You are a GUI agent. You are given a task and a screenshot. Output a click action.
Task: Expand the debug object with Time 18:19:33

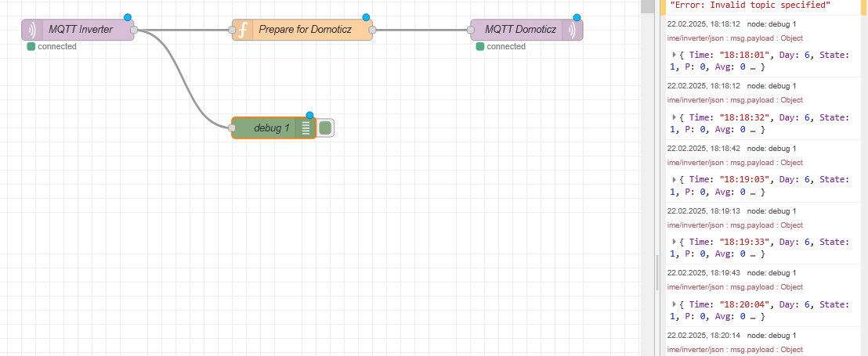(675, 242)
